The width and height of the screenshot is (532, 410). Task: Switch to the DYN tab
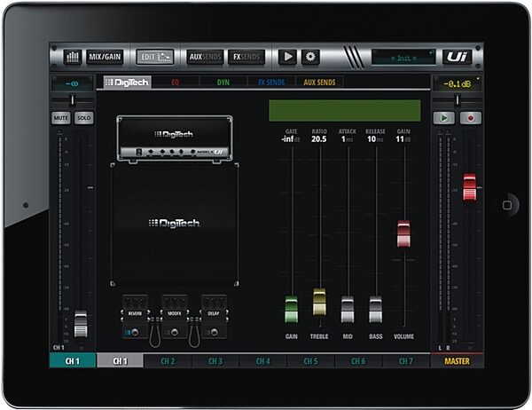(223, 83)
